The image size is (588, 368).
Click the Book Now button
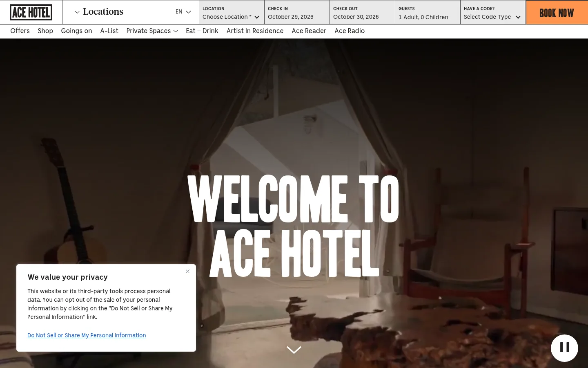[557, 13]
